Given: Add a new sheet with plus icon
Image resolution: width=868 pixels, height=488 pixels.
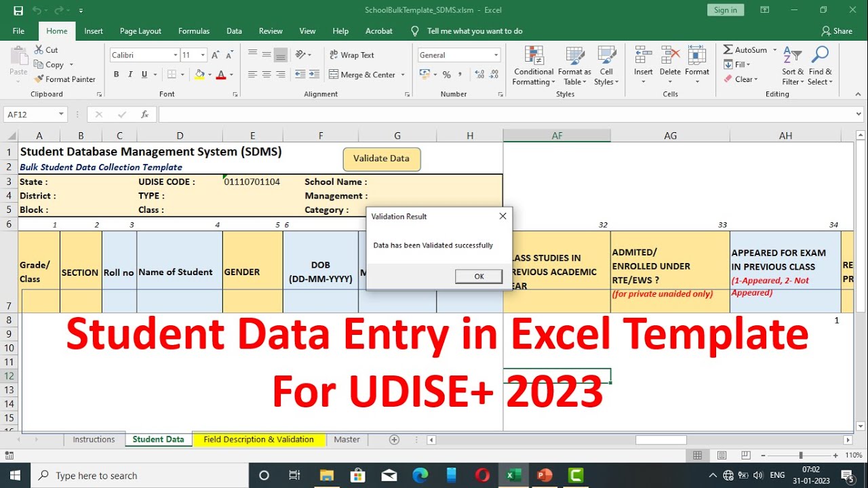Looking at the screenshot, I should 394,439.
